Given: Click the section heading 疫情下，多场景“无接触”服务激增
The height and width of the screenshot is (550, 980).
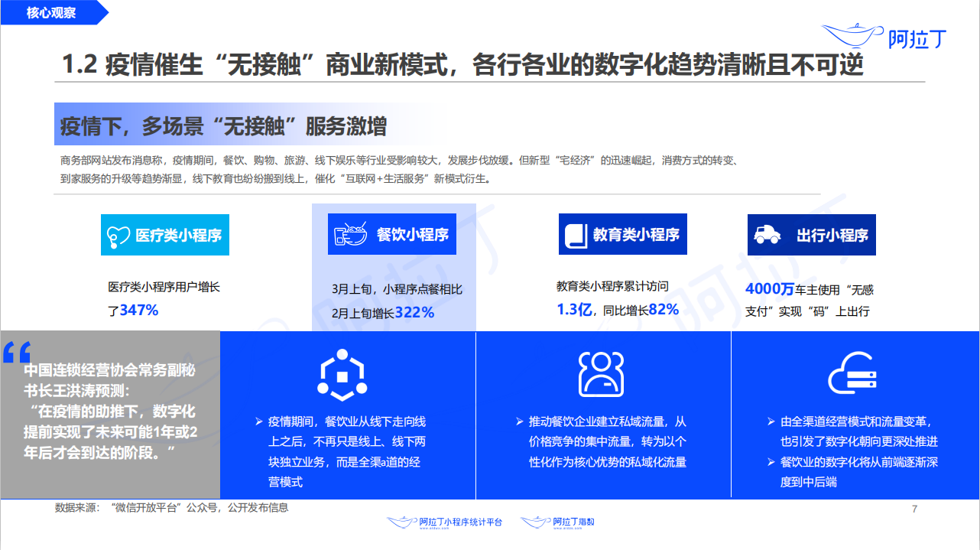Looking at the screenshot, I should click(x=223, y=126).
